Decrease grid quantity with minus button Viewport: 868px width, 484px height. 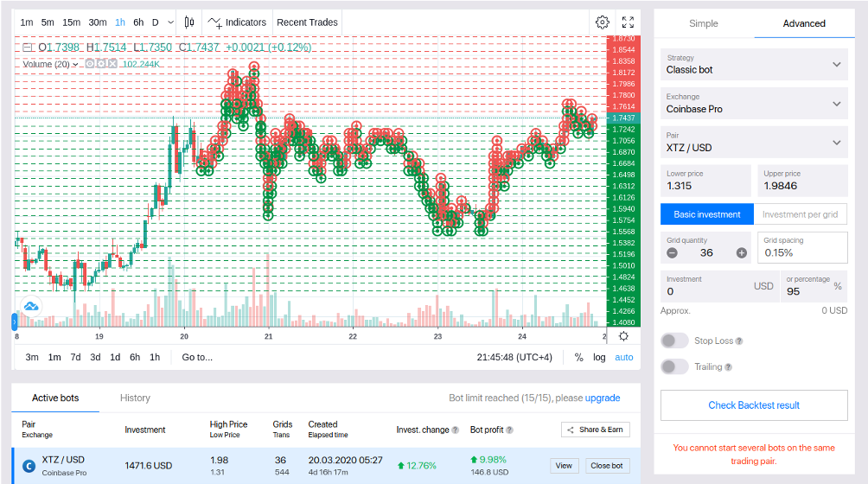(x=672, y=252)
